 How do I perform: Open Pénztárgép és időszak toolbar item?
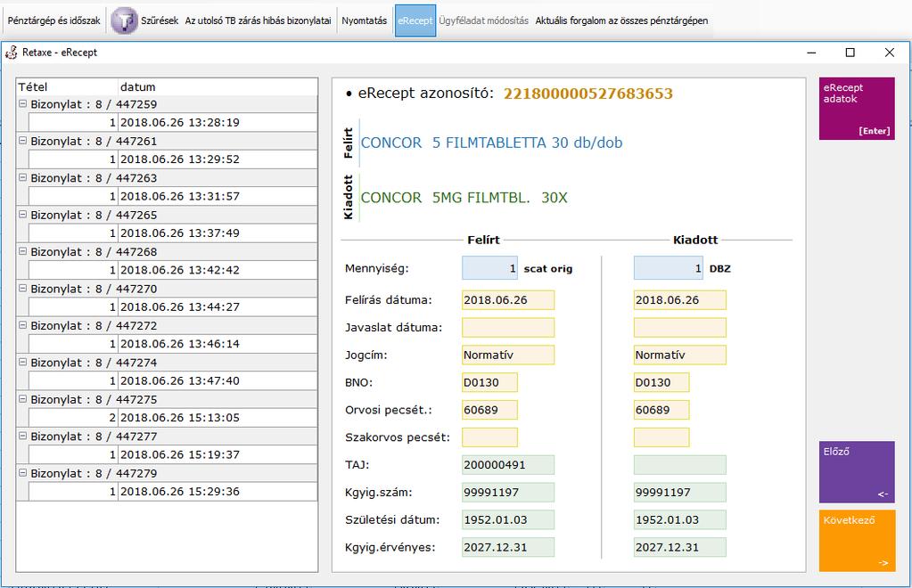pyautogui.click(x=53, y=20)
